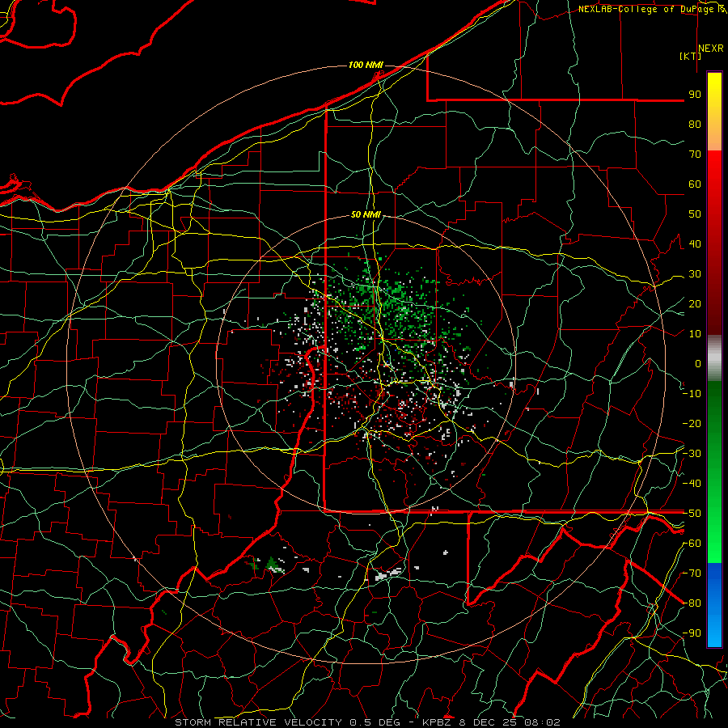Click the [KT] units label
This screenshot has height=728, width=728.
tap(691, 56)
